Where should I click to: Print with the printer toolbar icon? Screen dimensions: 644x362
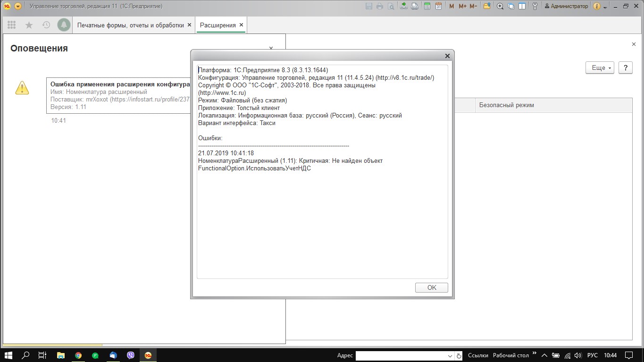(379, 7)
